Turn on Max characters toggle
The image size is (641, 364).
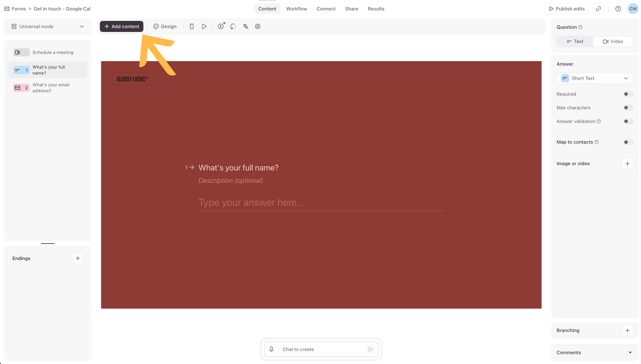(628, 108)
